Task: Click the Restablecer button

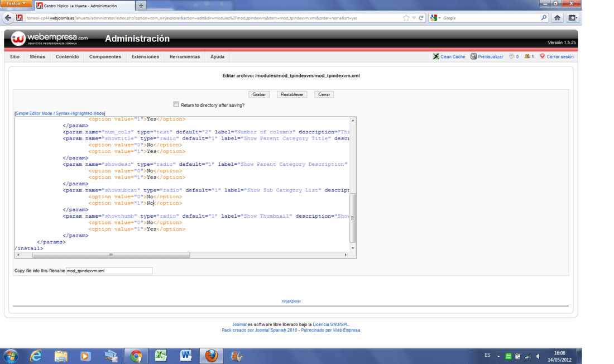Action: pyautogui.click(x=292, y=94)
